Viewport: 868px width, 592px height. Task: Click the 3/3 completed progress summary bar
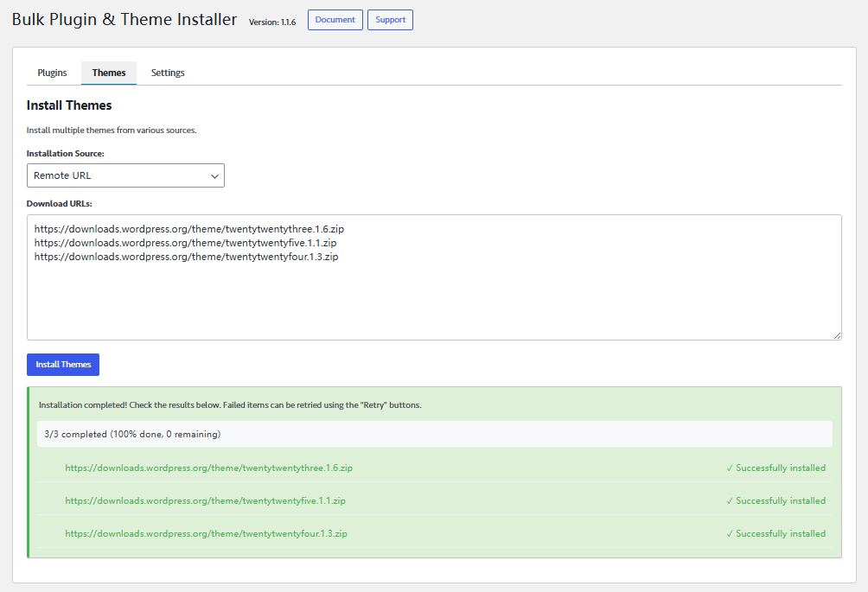(434, 434)
